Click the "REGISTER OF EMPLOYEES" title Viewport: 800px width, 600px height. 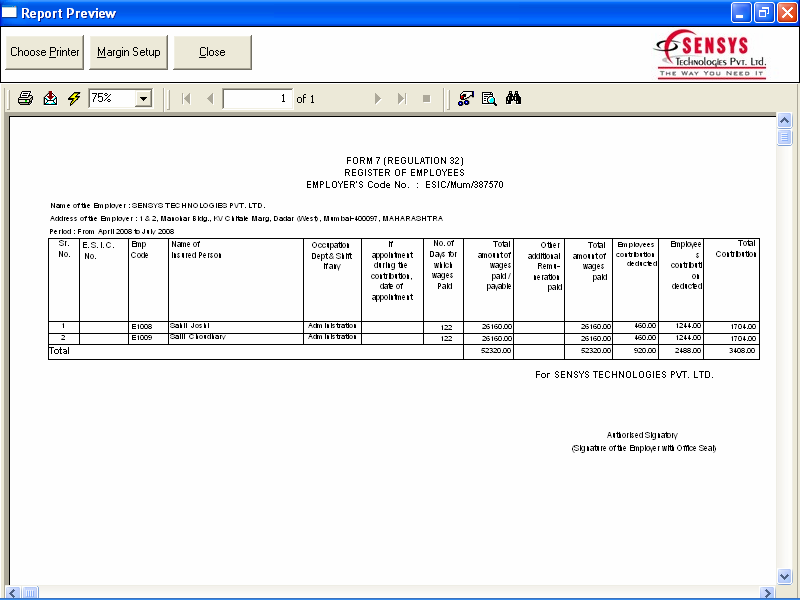[405, 172]
